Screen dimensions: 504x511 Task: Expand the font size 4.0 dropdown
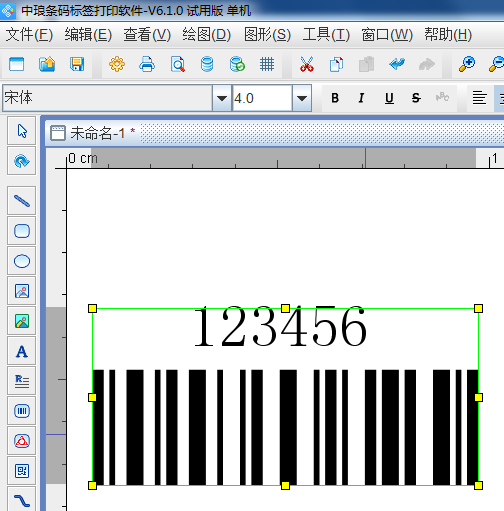[302, 98]
